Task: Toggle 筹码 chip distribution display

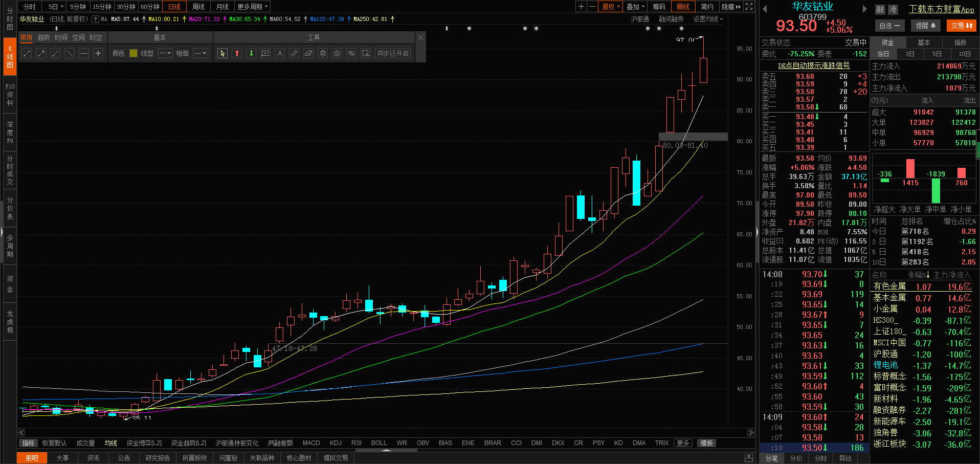Action: pos(659,7)
